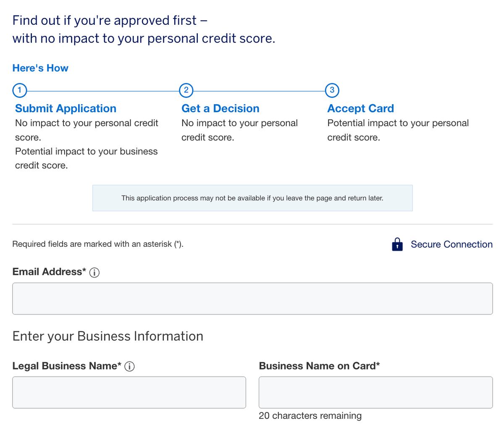Screen dimensions: 504x428
Task: Open the Here's How section
Action: click(40, 68)
